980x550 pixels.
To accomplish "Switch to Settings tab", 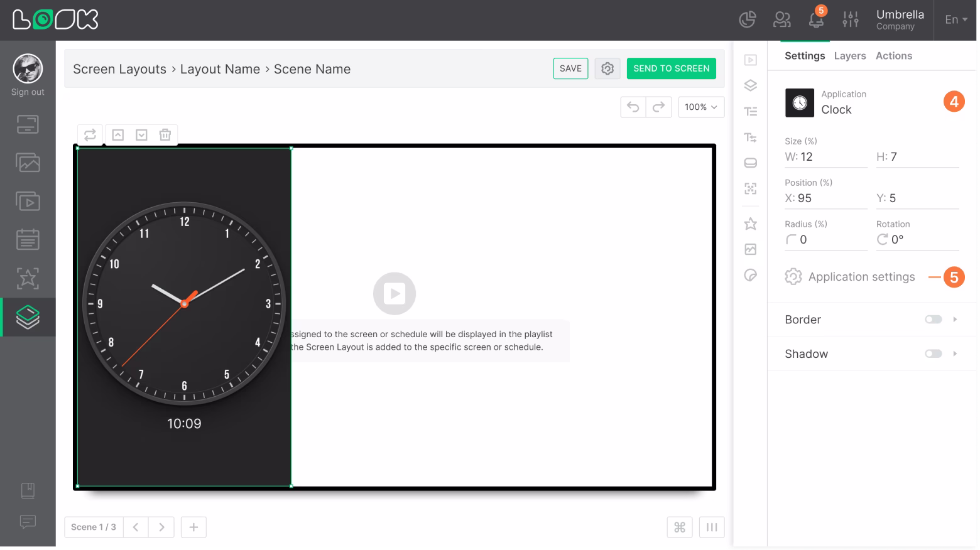I will pyautogui.click(x=805, y=56).
